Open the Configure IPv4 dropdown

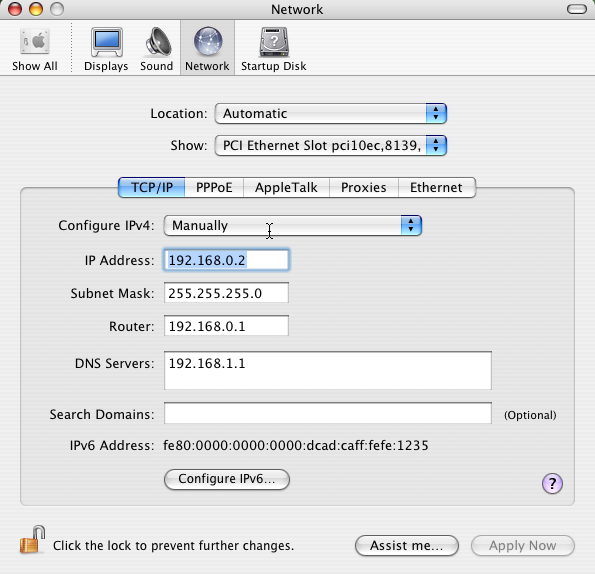pos(293,225)
